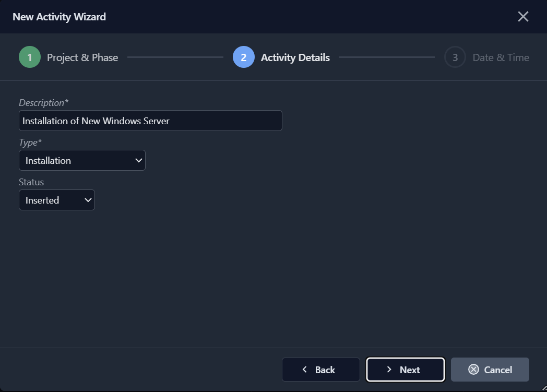Screen dimensions: 547x392
Task: Click the Cancel button
Action: (x=490, y=369)
